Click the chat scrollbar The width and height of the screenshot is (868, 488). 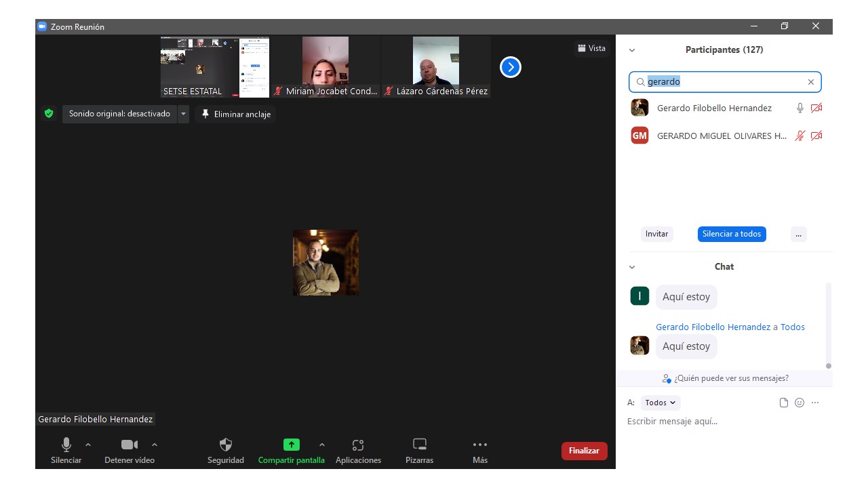coord(828,325)
